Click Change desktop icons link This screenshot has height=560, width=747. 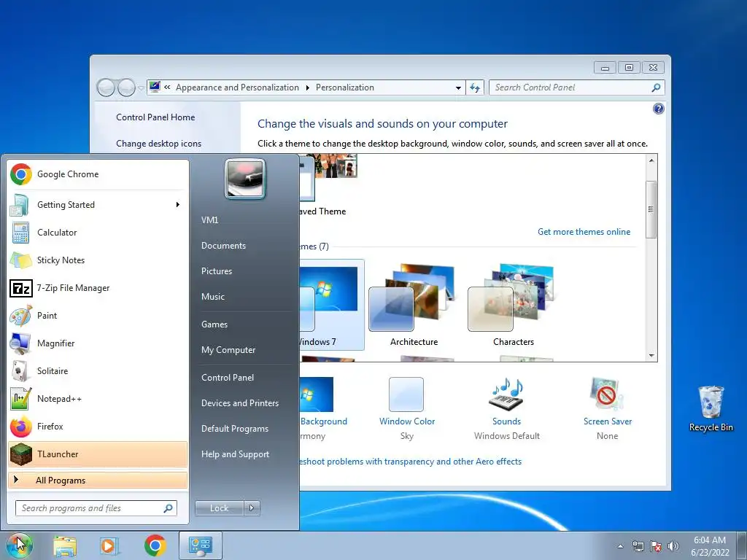point(158,144)
